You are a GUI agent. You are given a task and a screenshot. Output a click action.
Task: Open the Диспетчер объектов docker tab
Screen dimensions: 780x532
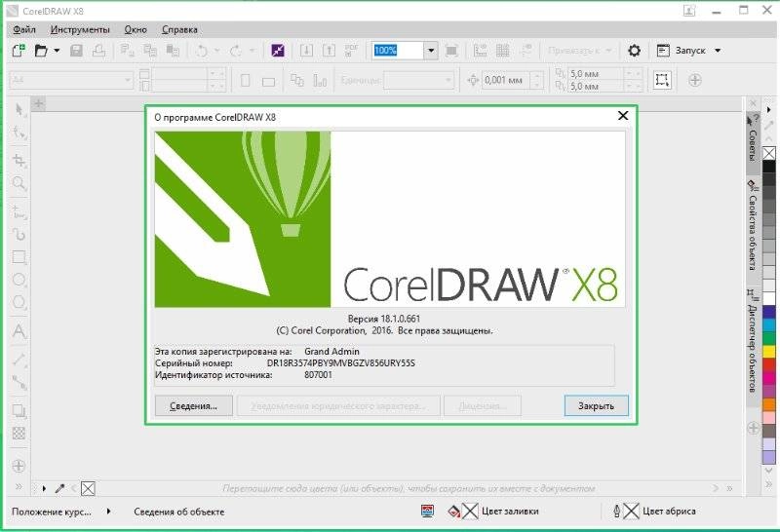coord(753,341)
